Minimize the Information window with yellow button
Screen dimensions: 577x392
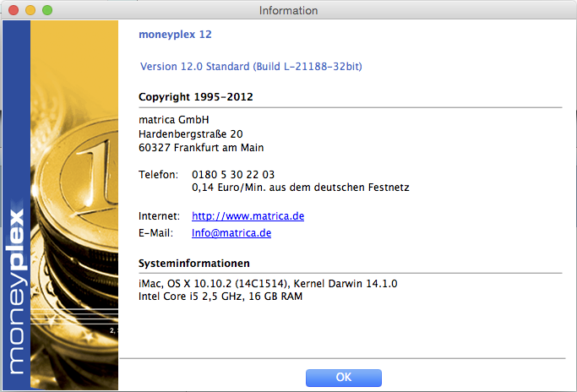pos(30,10)
